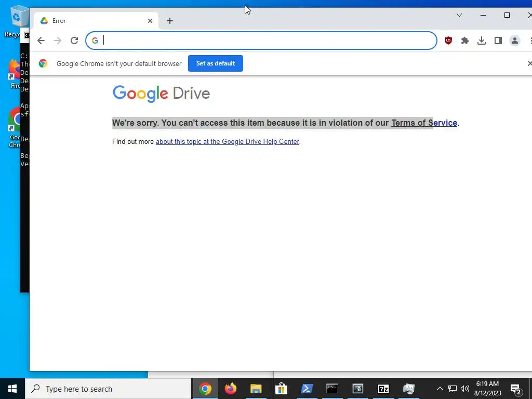Click Set as default button
This screenshot has width=532, height=399.
pyautogui.click(x=216, y=63)
